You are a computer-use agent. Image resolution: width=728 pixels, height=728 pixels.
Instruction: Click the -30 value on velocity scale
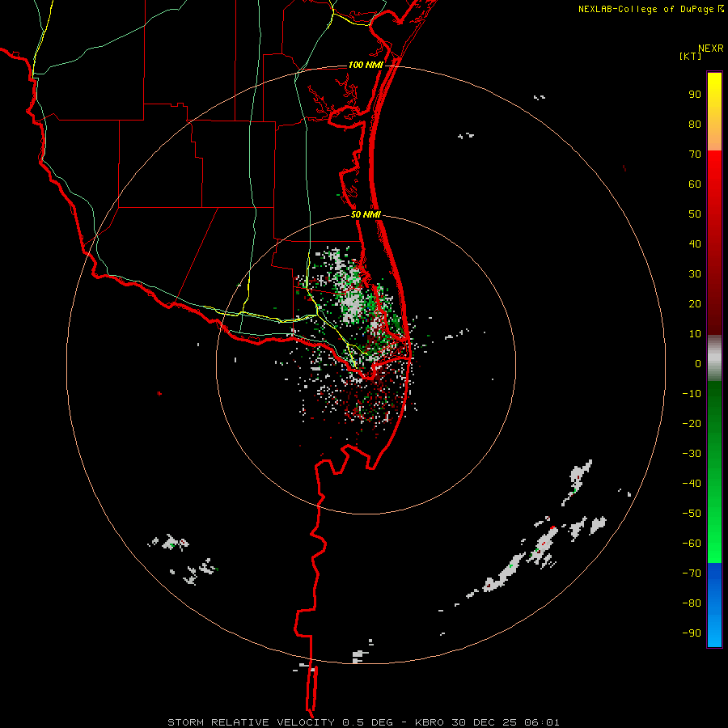pyautogui.click(x=692, y=454)
